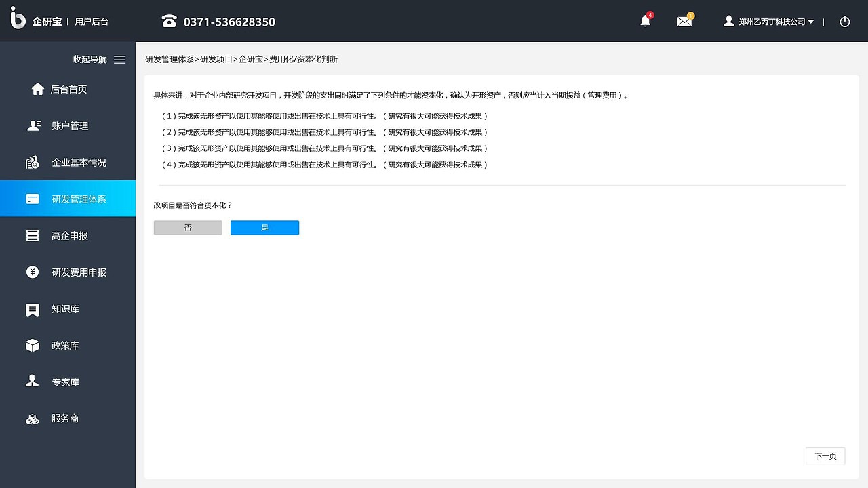Screen dimensions: 868x488
Task: Open the 专家库 menu item
Action: (68, 382)
